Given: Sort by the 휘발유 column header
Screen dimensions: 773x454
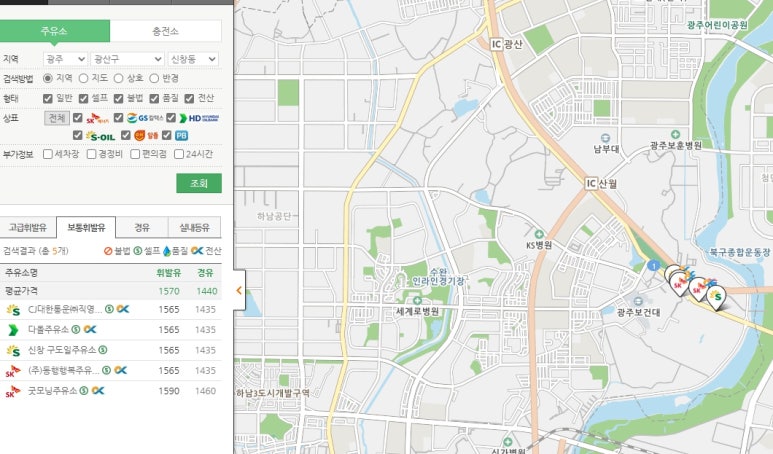Looking at the screenshot, I should click(169, 273).
